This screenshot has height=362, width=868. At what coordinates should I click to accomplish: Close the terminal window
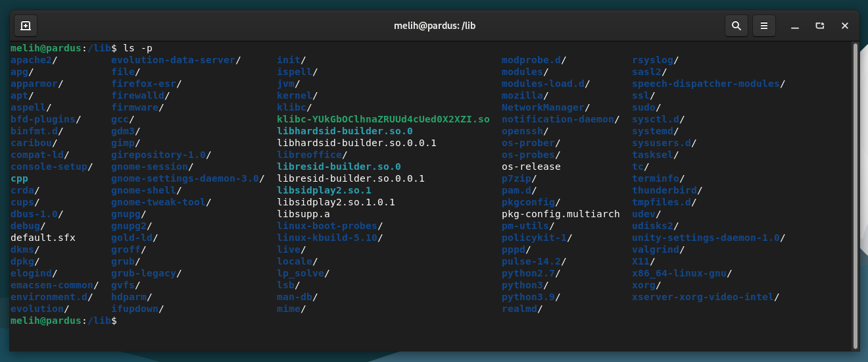point(845,26)
